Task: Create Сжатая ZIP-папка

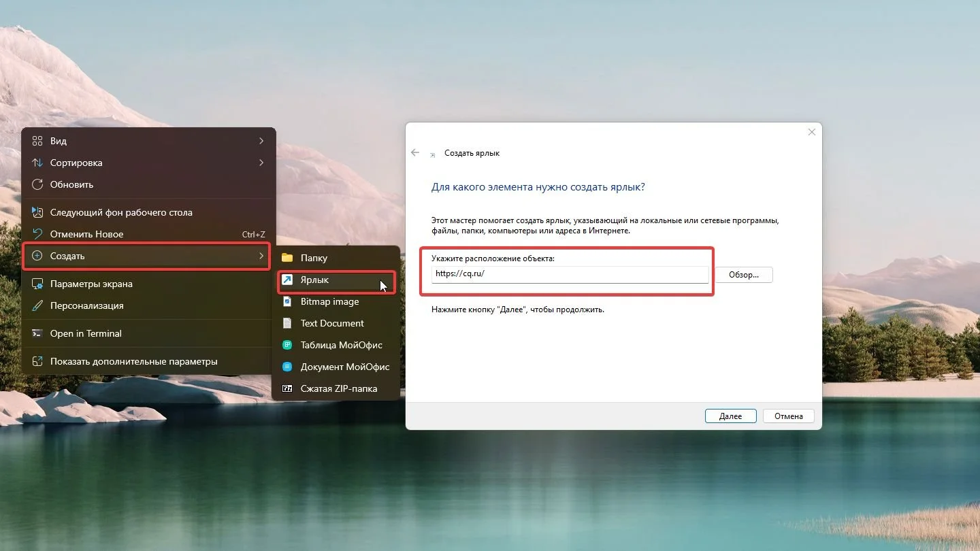Action: pos(336,388)
